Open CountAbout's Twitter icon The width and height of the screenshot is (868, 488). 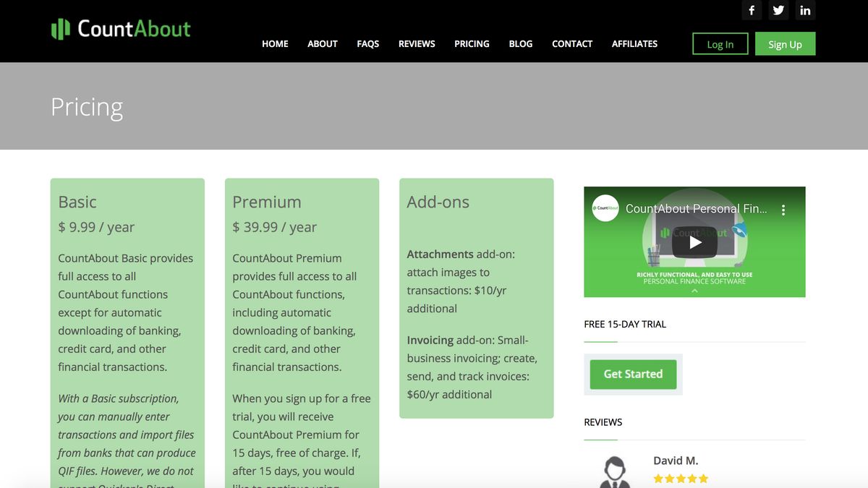[778, 10]
